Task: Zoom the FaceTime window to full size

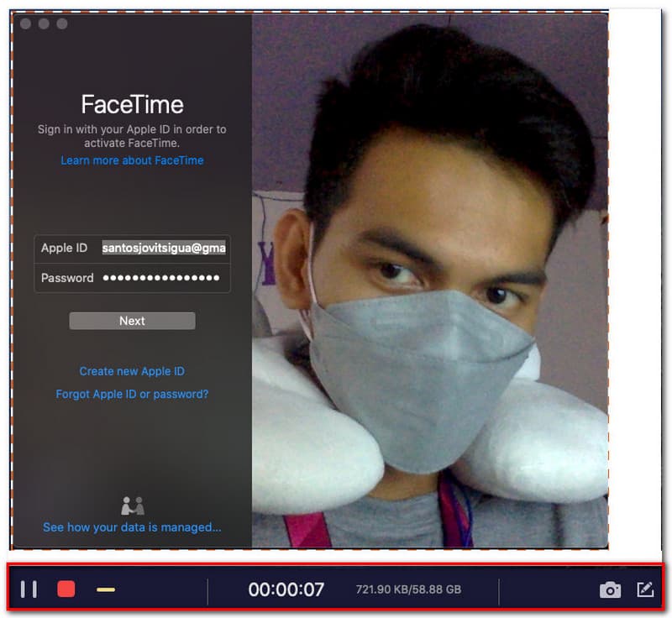Action: (62, 24)
